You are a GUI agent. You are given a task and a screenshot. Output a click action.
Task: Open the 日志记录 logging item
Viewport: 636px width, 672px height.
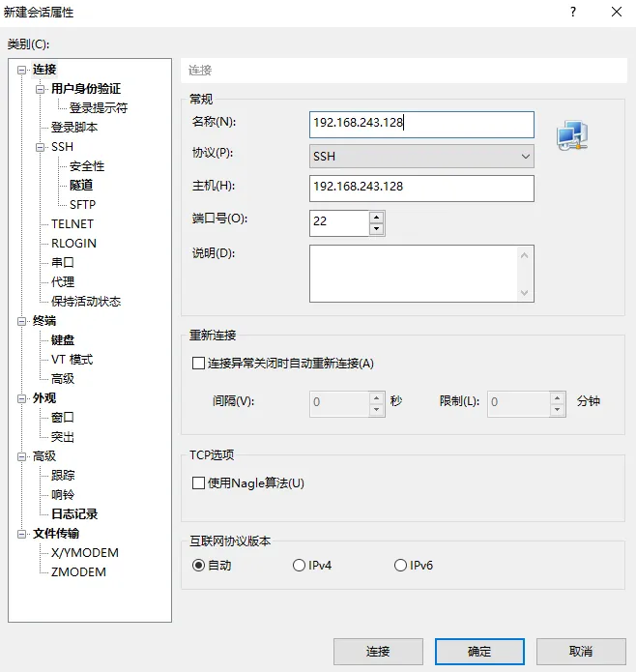[74, 514]
